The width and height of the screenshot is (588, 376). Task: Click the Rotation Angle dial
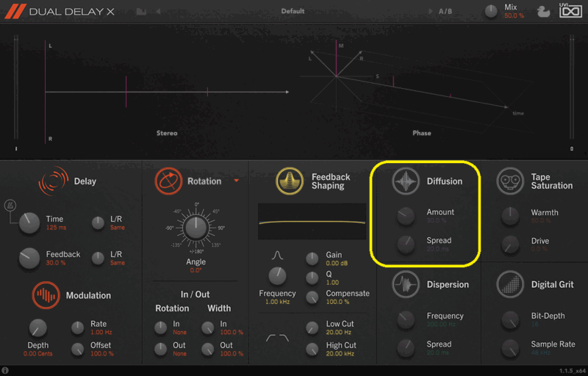tap(196, 228)
